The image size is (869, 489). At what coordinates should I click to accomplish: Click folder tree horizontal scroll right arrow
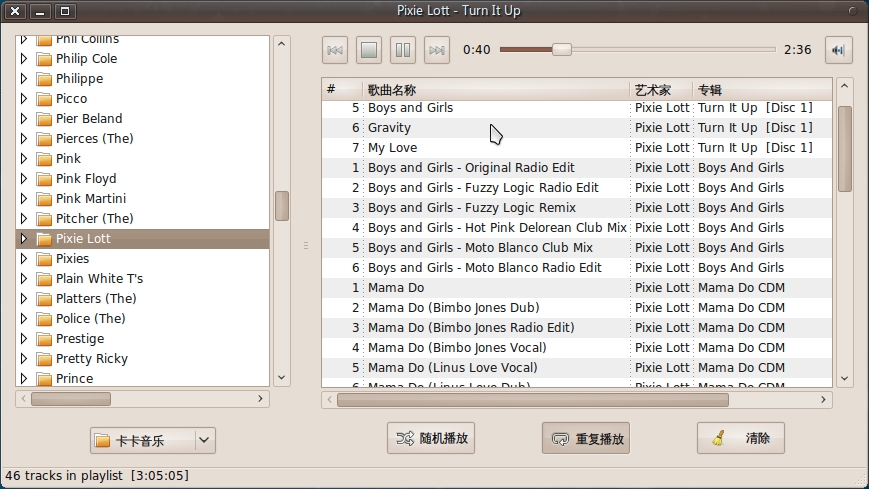(x=260, y=399)
